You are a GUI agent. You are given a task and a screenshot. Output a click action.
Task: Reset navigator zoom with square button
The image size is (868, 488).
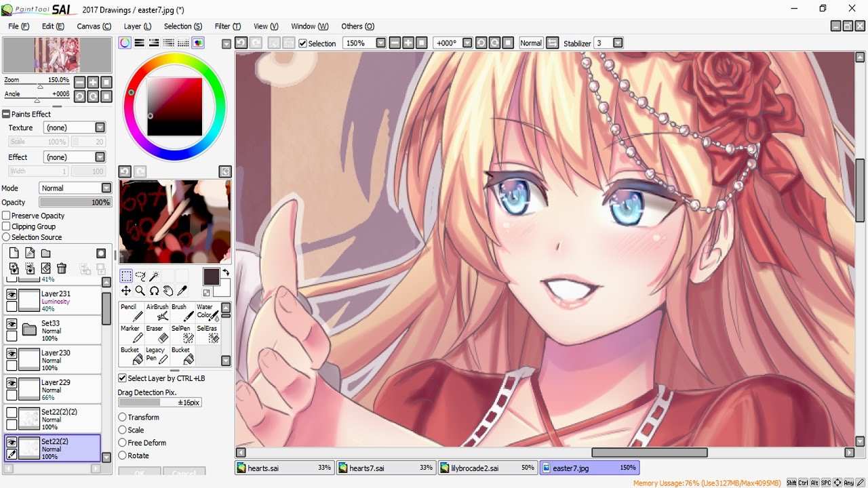[x=106, y=82]
